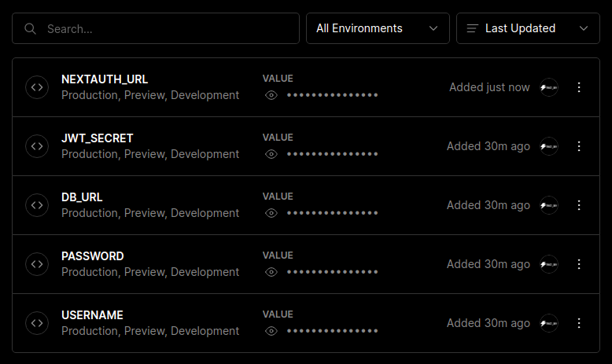Click the avatar in the NEXTAUTH_URL row
This screenshot has width=612, height=364.
[549, 87]
